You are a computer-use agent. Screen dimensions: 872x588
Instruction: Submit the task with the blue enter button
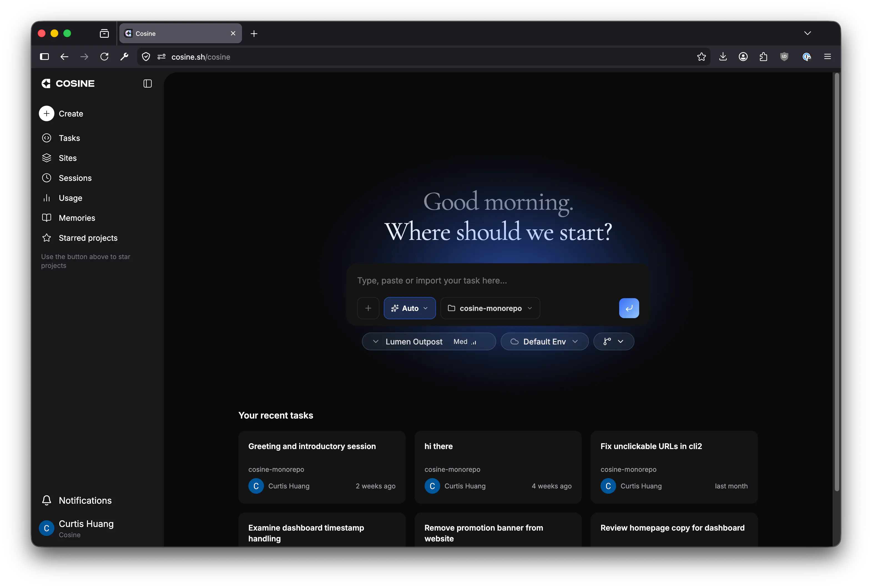tap(629, 308)
